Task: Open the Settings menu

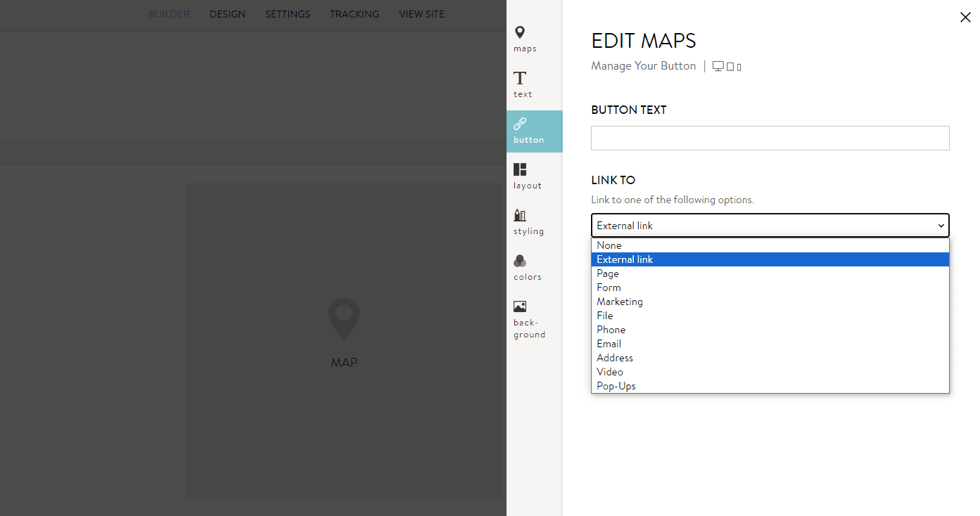Action: pyautogui.click(x=288, y=14)
